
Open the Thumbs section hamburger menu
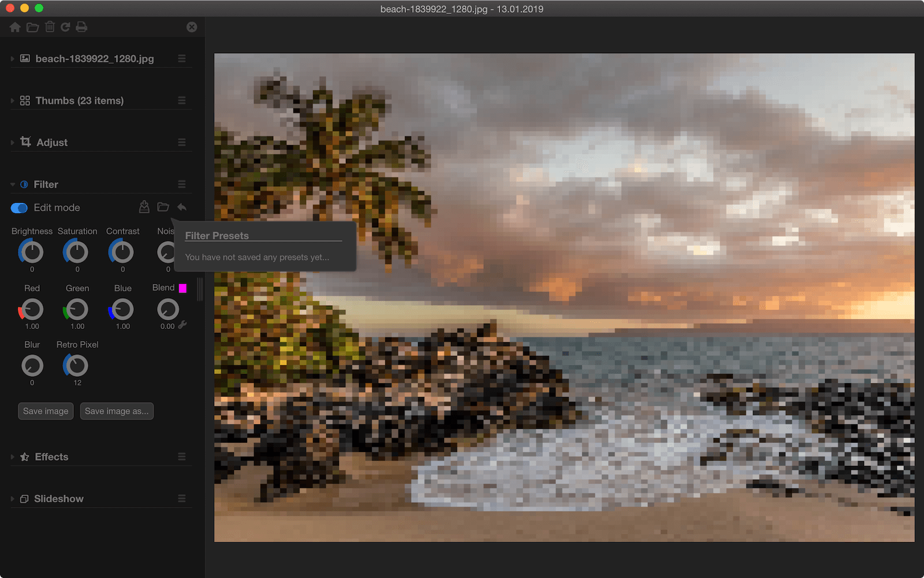[182, 101]
